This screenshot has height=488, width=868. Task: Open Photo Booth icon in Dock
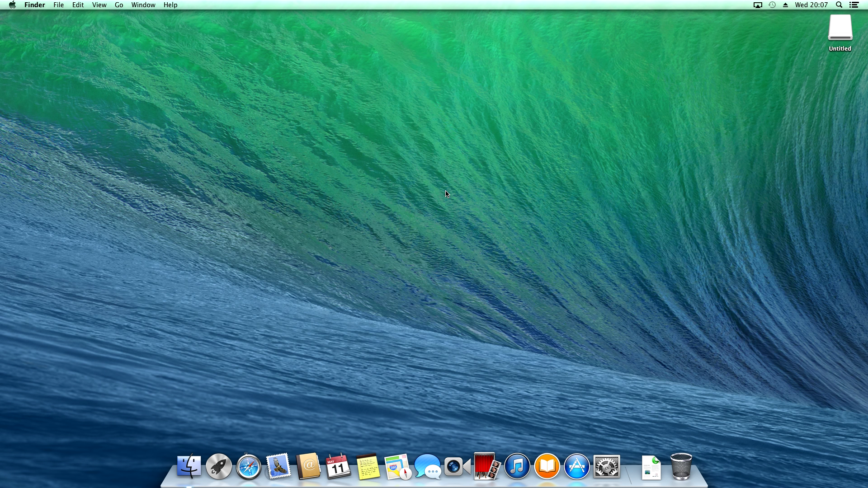point(487,466)
